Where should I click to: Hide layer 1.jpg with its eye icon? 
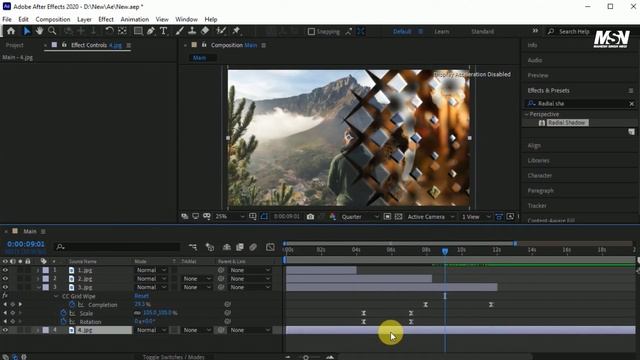point(5,270)
